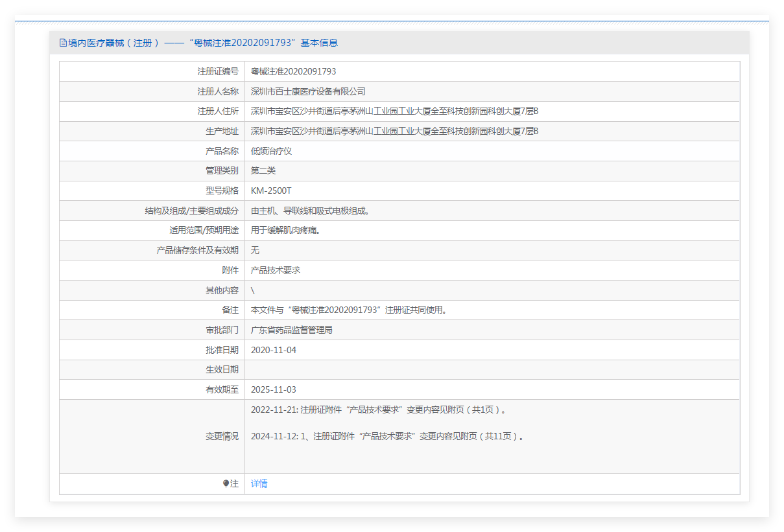Image resolution: width=784 pixels, height=532 pixels.
Task: Select the company name 深圳市百士康医疗设备有限公司
Action: point(308,91)
